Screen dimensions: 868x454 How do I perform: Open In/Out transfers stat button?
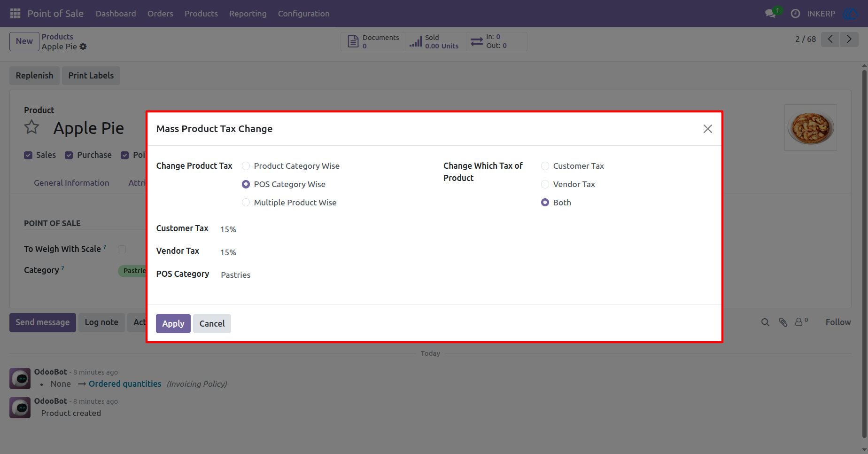click(496, 41)
